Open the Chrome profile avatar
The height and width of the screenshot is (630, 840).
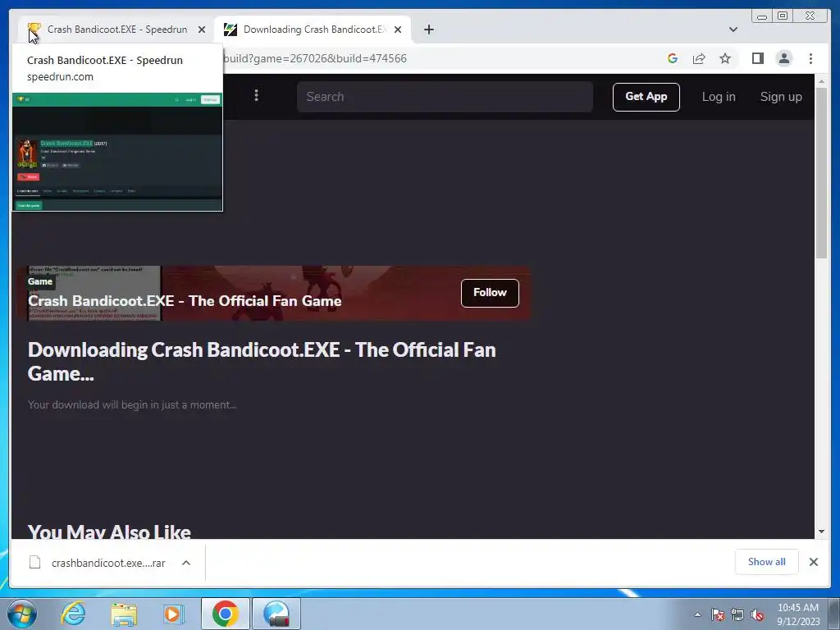[x=784, y=58]
